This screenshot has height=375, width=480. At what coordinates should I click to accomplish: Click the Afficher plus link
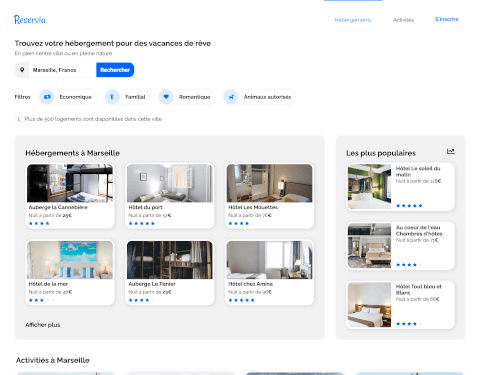point(43,325)
